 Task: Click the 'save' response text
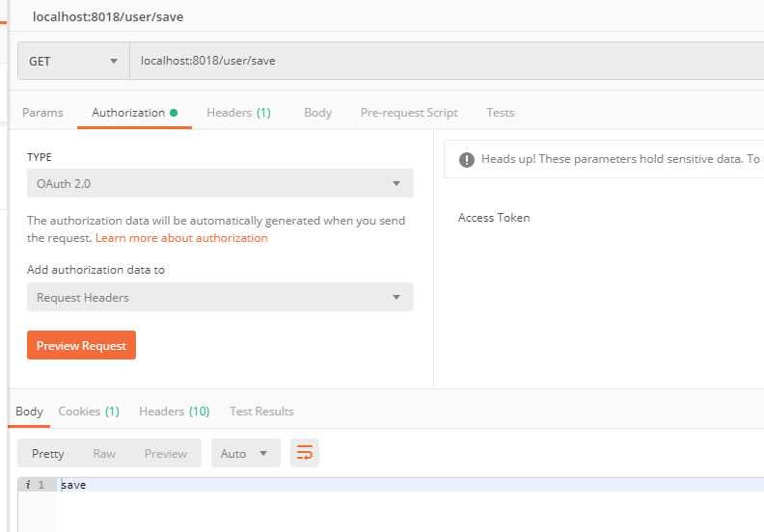[x=73, y=485]
